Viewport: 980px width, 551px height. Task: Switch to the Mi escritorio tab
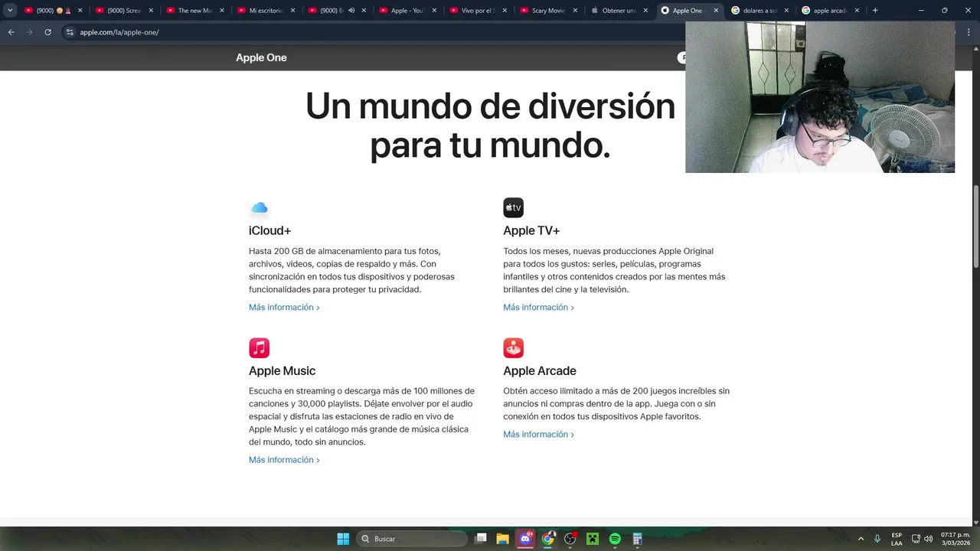pos(266,11)
